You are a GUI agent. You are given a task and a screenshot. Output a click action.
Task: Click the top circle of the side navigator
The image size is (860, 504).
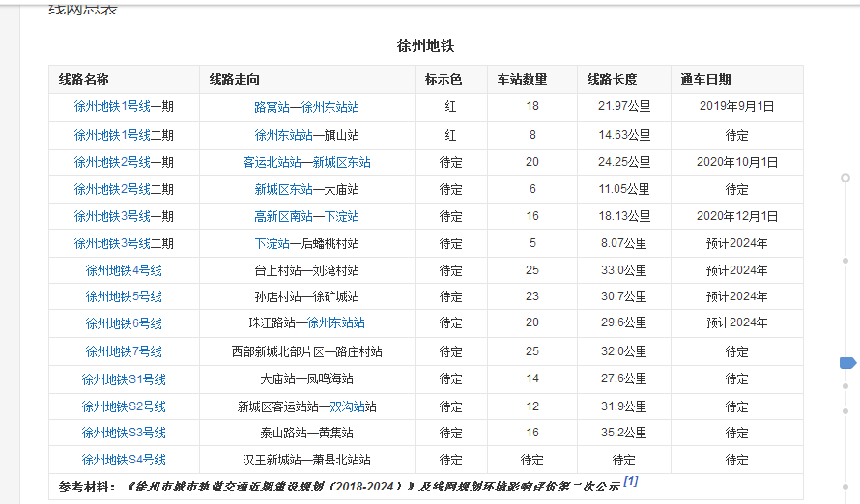pos(846,178)
